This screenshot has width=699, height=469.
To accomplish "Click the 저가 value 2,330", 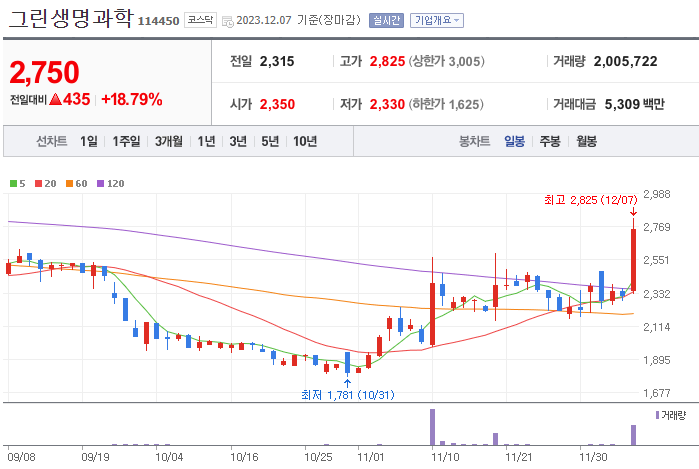I will point(387,104).
